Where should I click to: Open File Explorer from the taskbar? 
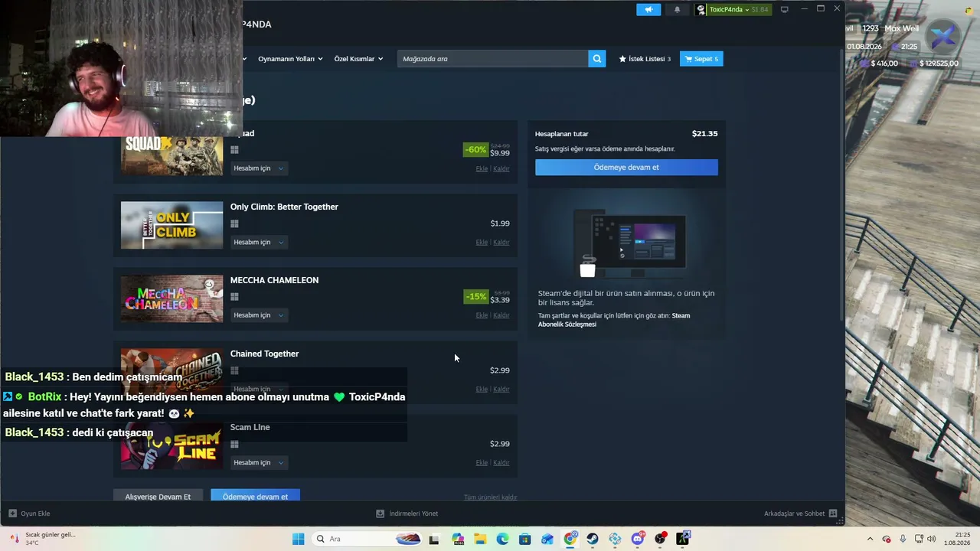click(x=480, y=539)
